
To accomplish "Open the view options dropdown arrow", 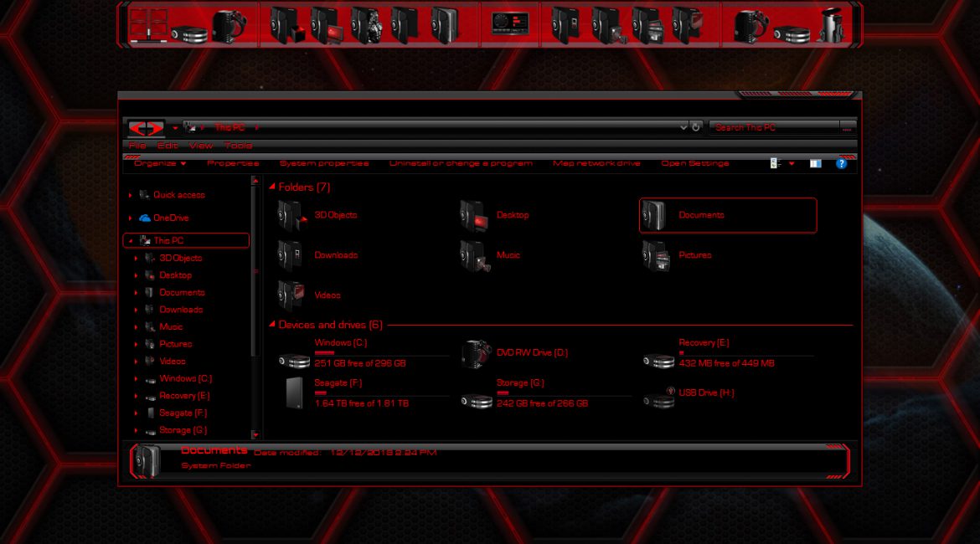I will 792,164.
